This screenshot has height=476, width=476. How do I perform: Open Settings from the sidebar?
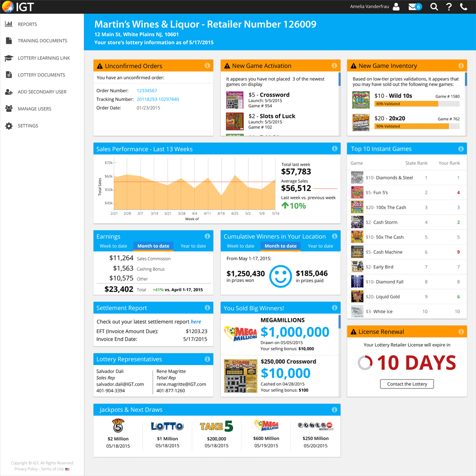click(28, 126)
